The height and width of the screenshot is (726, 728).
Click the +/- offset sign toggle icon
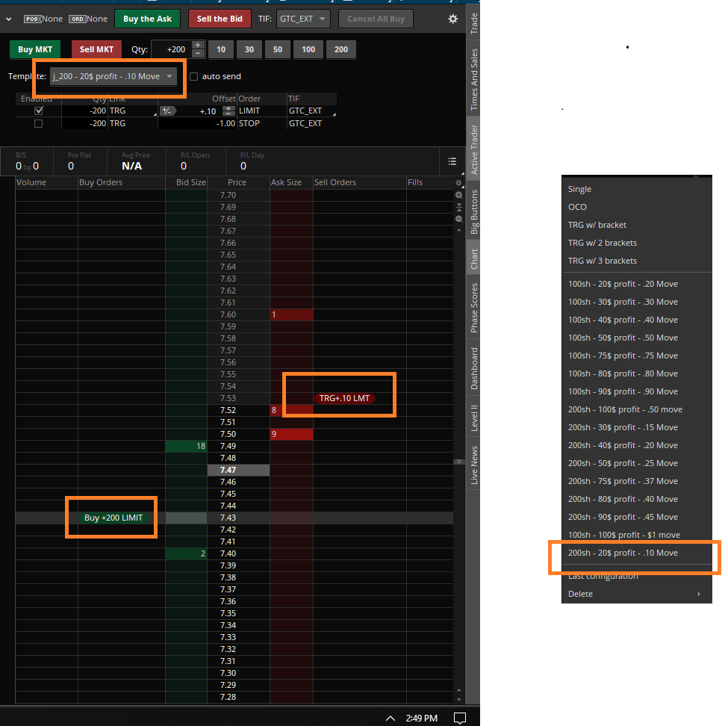coord(168,111)
